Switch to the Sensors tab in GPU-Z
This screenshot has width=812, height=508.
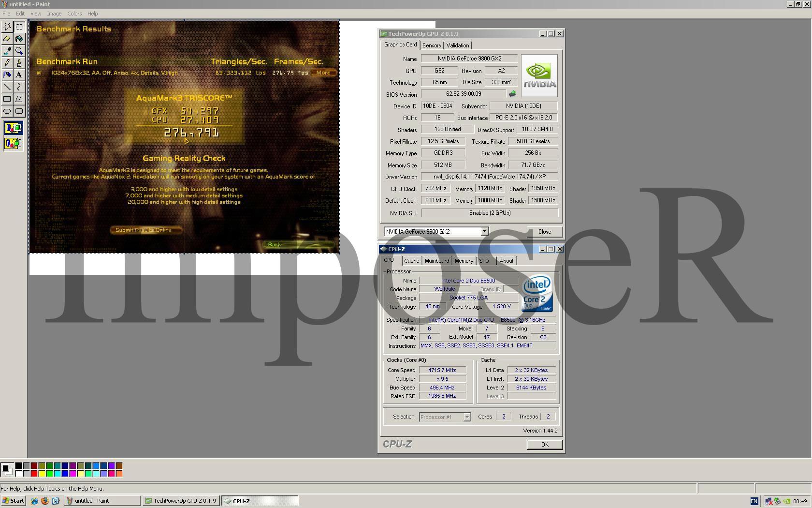[x=432, y=45]
